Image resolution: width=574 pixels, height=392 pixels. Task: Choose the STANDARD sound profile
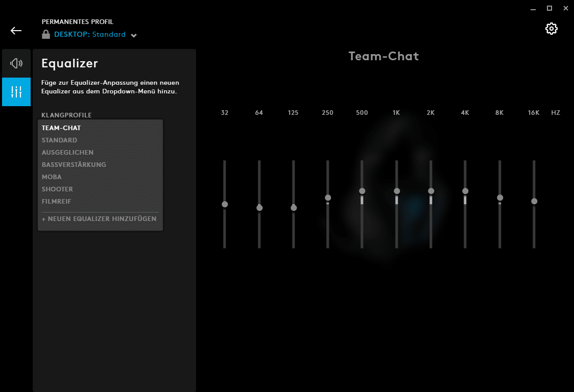click(x=59, y=140)
